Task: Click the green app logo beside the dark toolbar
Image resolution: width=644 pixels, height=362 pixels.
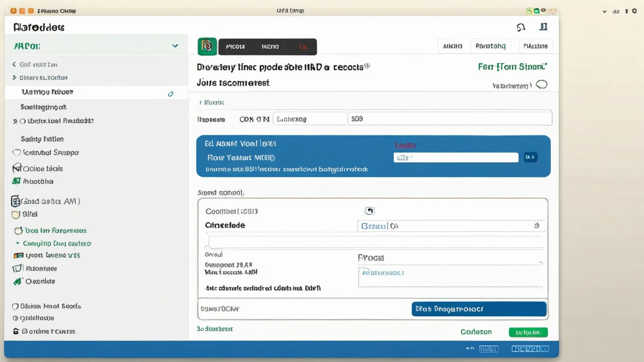Action: click(207, 46)
